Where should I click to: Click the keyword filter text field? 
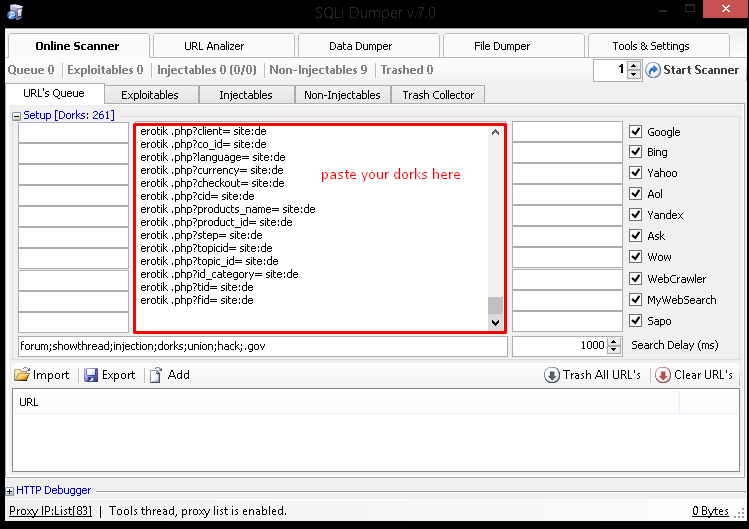(262, 346)
